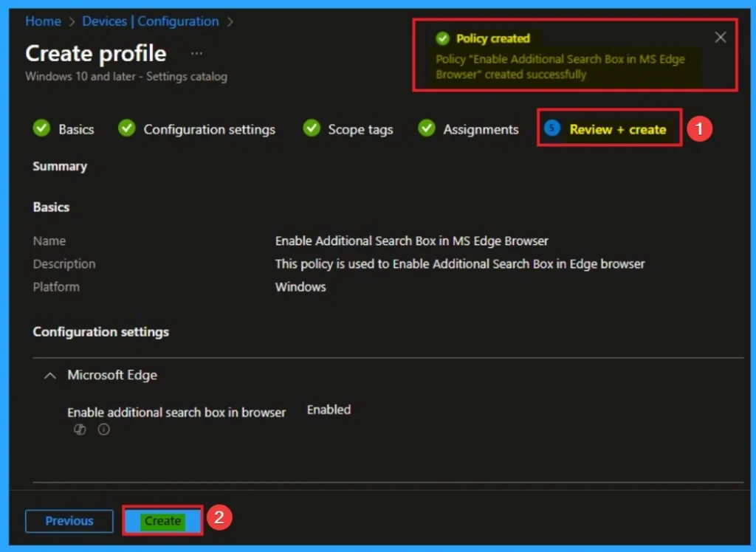The height and width of the screenshot is (552, 756).
Task: Click the Enabled value for search box setting
Action: click(x=329, y=410)
